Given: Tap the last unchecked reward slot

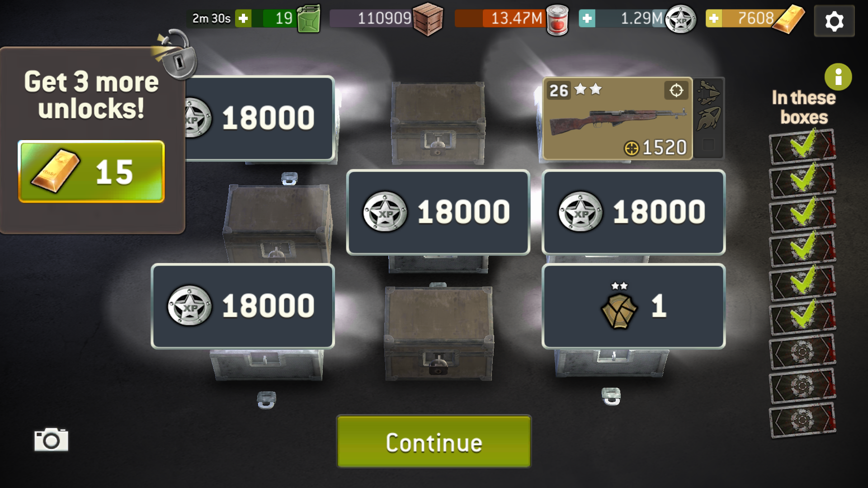Looking at the screenshot, I should point(802,420).
